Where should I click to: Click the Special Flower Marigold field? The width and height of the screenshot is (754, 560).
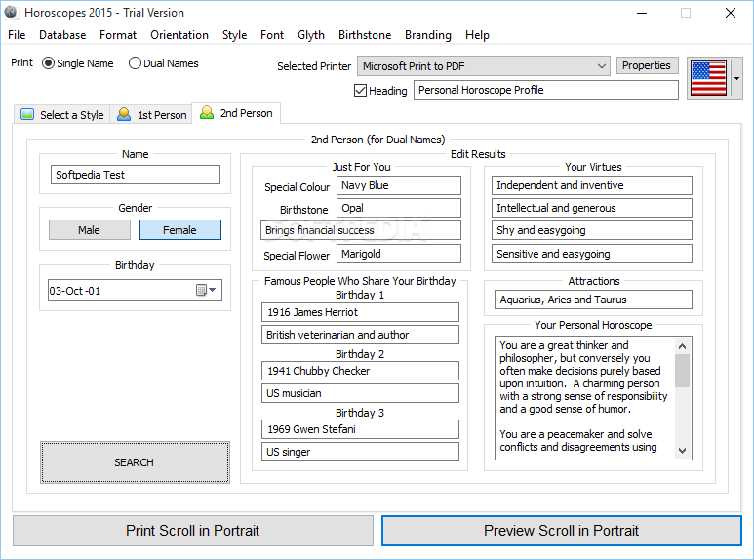click(399, 254)
